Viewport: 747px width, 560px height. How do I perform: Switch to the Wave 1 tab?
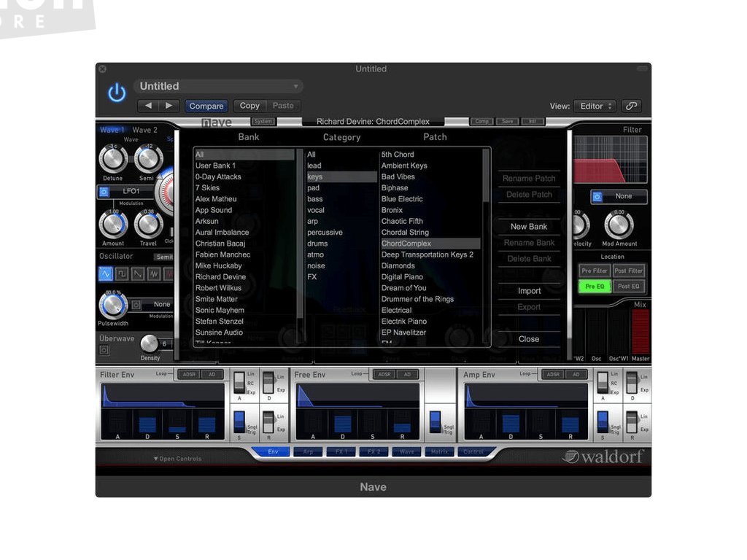pos(112,130)
